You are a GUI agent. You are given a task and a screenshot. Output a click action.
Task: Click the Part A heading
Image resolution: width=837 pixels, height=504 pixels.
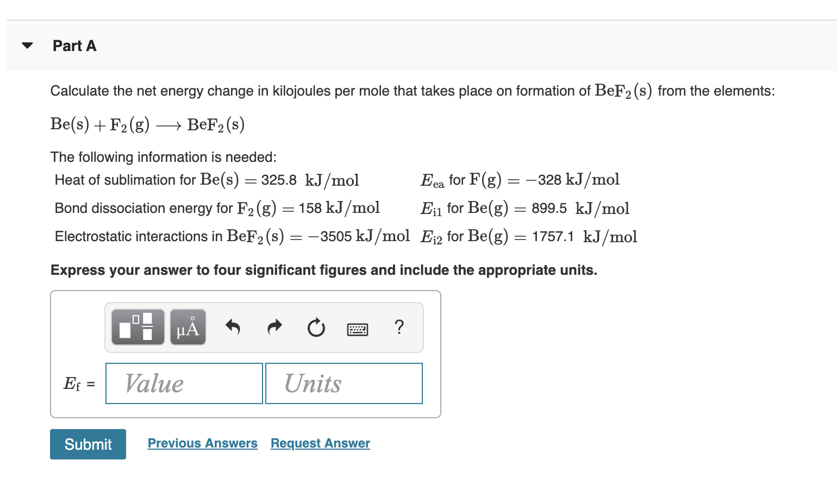pos(74,46)
